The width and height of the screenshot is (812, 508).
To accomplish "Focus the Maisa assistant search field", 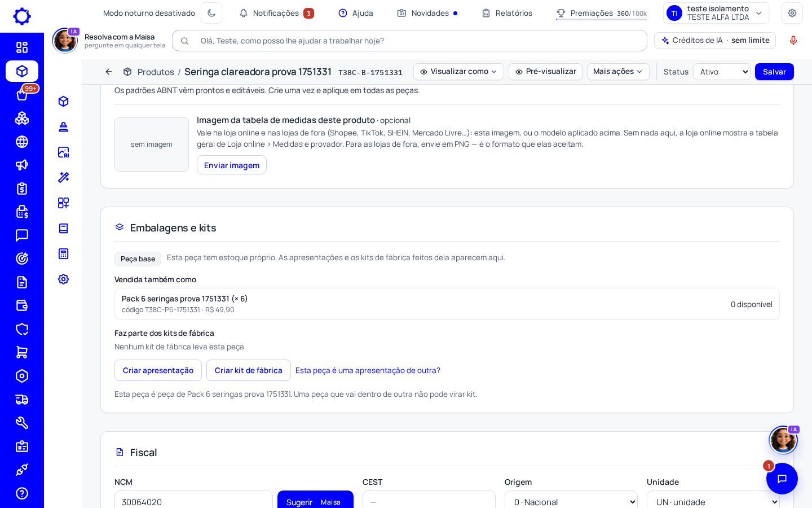I will point(410,41).
